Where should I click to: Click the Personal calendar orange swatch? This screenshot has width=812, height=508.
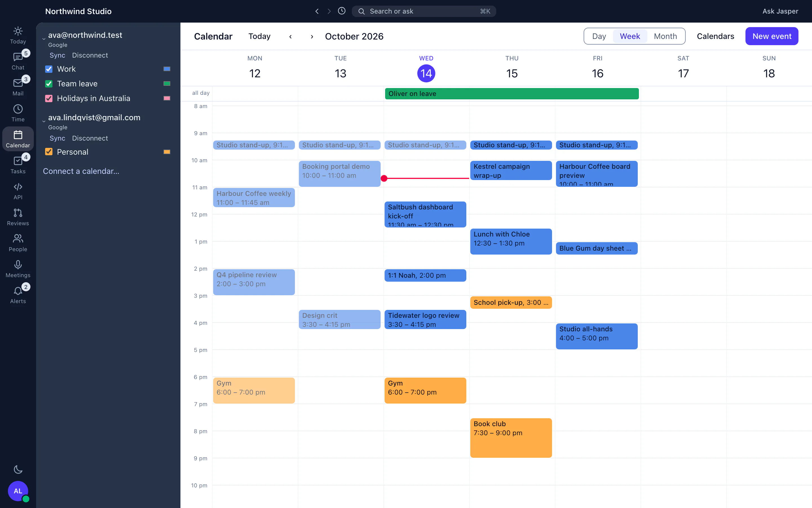click(167, 152)
